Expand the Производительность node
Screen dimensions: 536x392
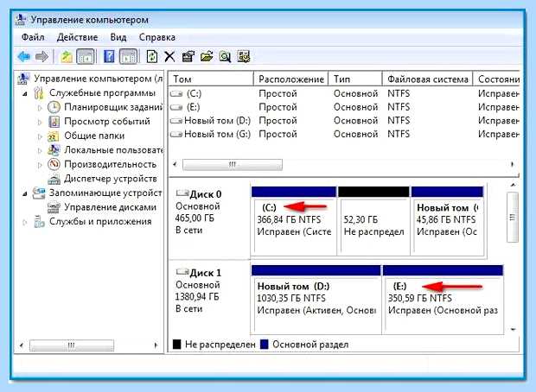tap(40, 165)
